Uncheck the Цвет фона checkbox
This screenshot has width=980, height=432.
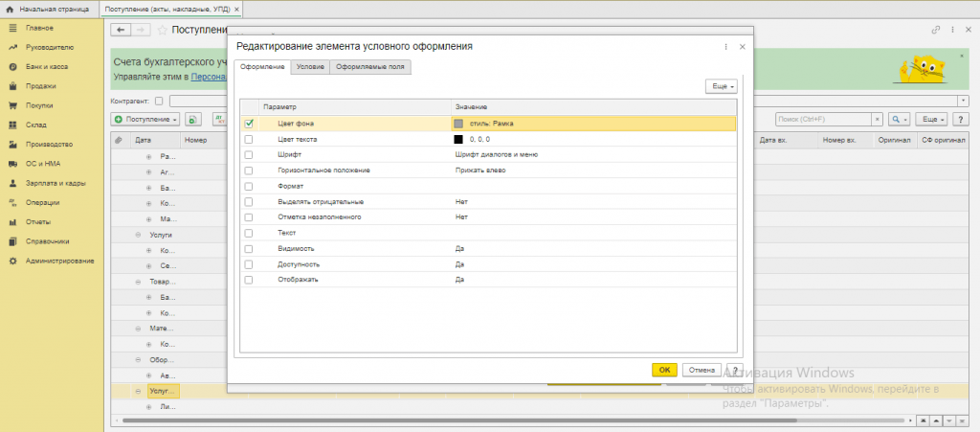tap(249, 123)
